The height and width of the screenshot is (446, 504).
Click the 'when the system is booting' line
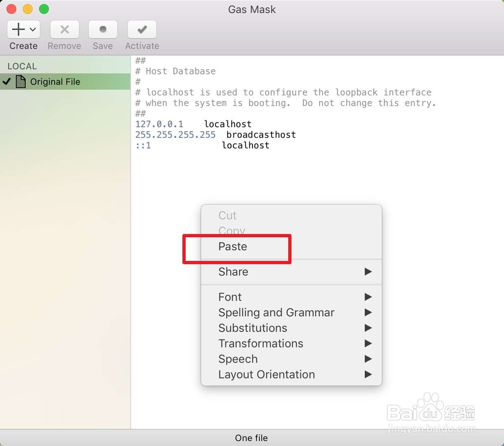click(285, 102)
